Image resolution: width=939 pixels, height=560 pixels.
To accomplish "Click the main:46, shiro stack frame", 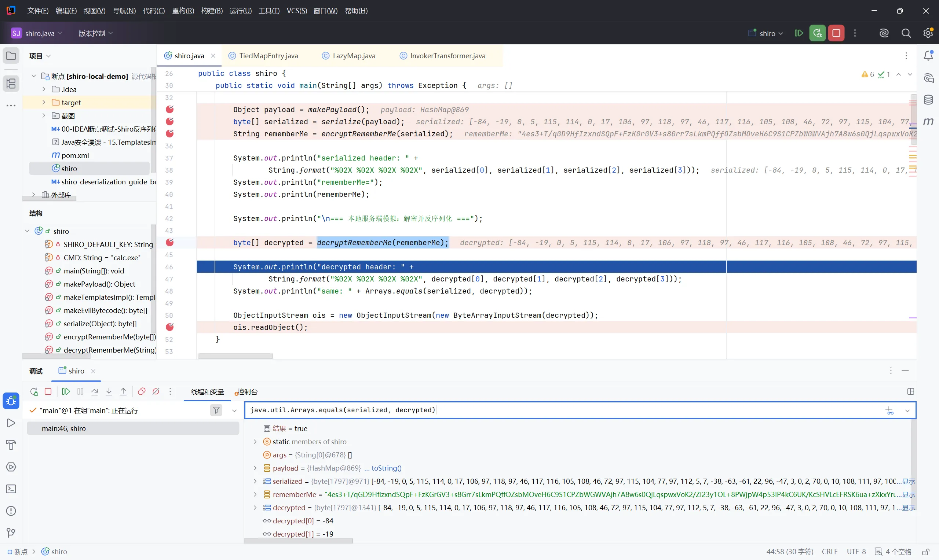I will [x=133, y=428].
